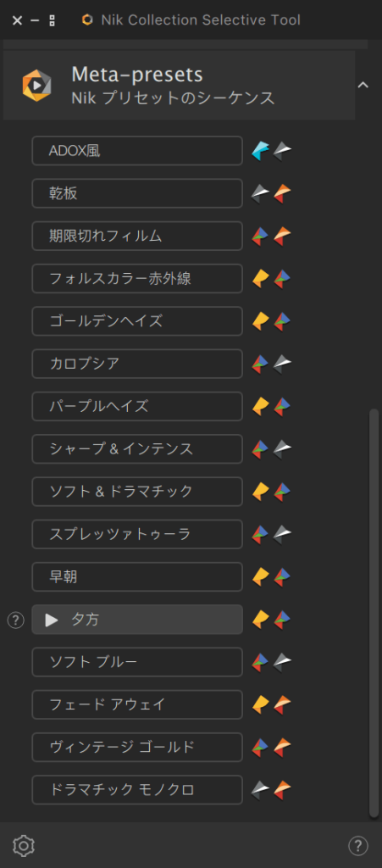Click the silver plugin icon beside ドラマチック モノクロ

coord(260,790)
